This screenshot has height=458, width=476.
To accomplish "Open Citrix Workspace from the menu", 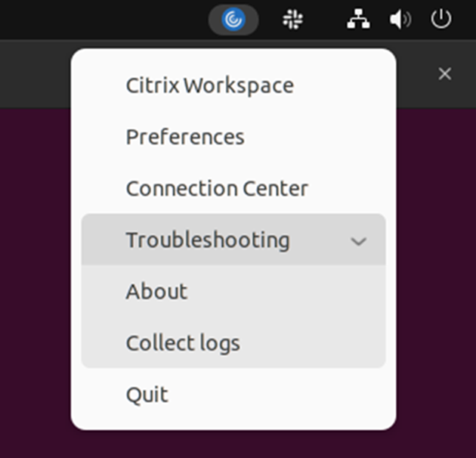I will 209,85.
